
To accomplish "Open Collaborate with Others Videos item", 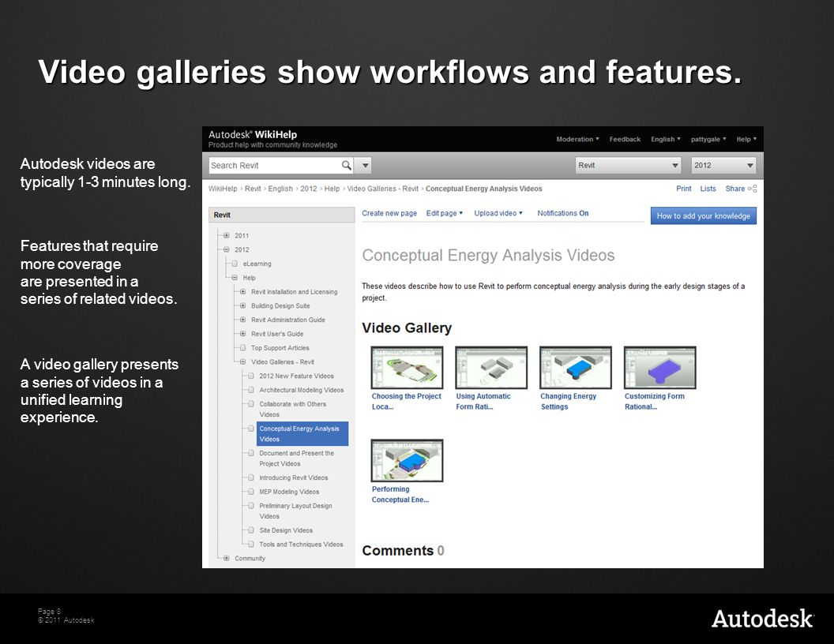I will (292, 409).
